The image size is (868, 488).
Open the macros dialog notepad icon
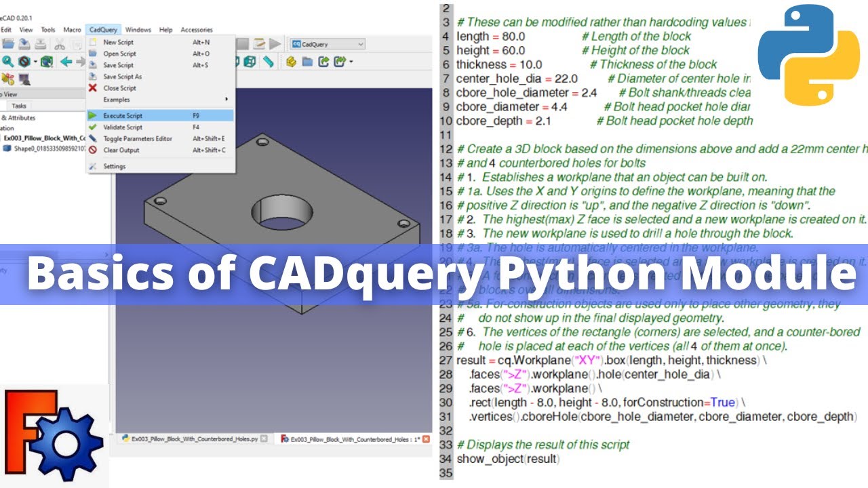pos(259,44)
